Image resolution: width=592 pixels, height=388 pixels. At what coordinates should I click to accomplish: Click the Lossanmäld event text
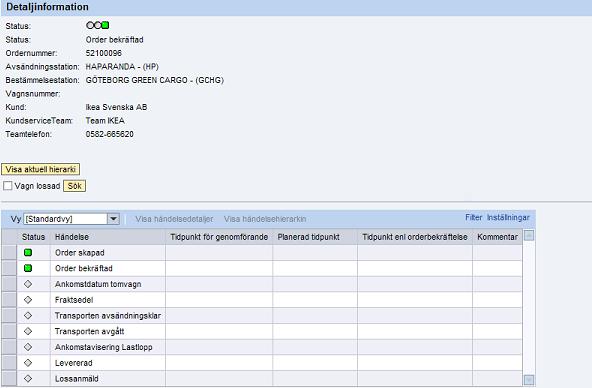coord(77,379)
